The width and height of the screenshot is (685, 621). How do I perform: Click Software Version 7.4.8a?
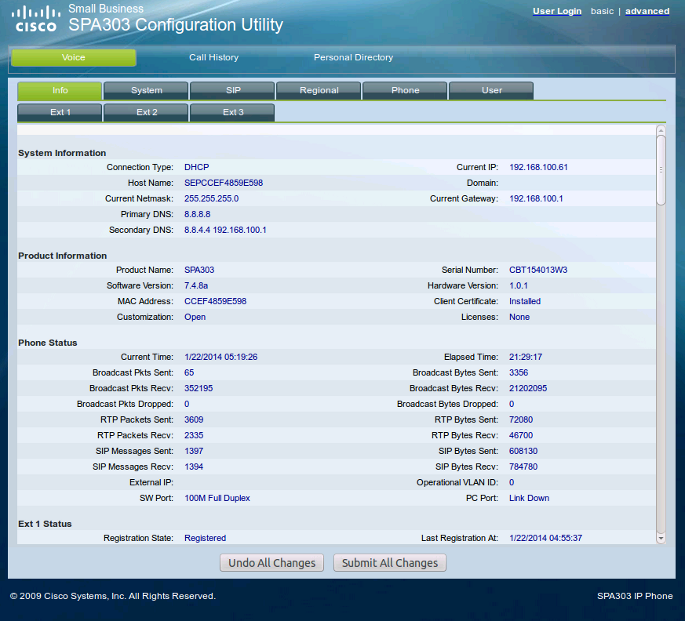pos(196,286)
